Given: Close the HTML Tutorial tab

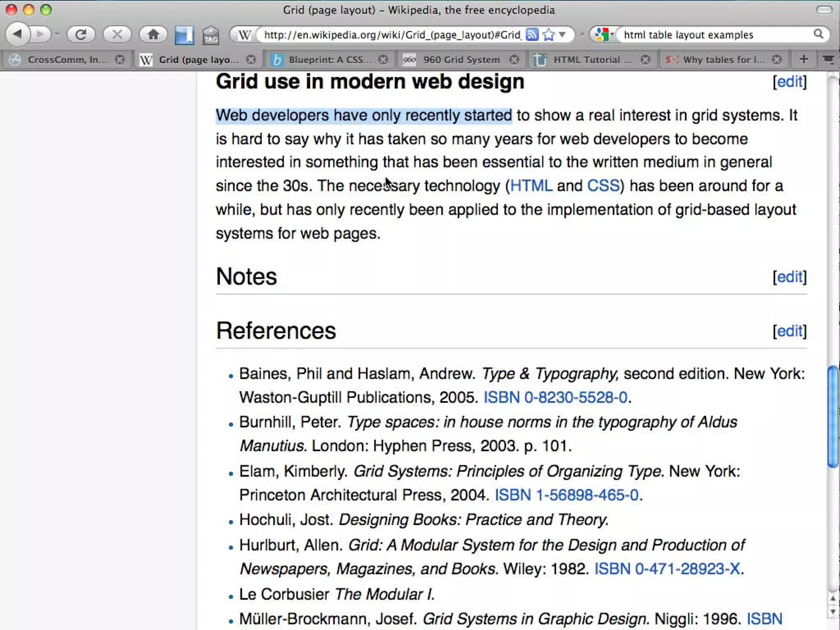Looking at the screenshot, I should pos(646,60).
